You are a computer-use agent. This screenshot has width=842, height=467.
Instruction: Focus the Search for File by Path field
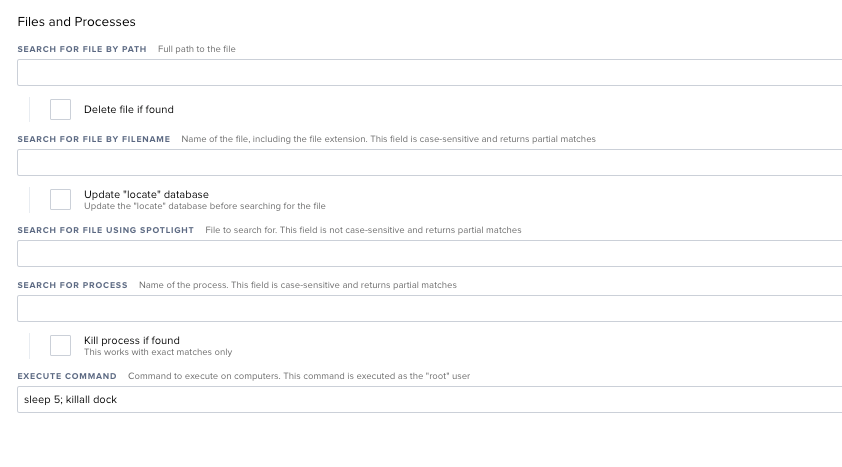tap(430, 72)
